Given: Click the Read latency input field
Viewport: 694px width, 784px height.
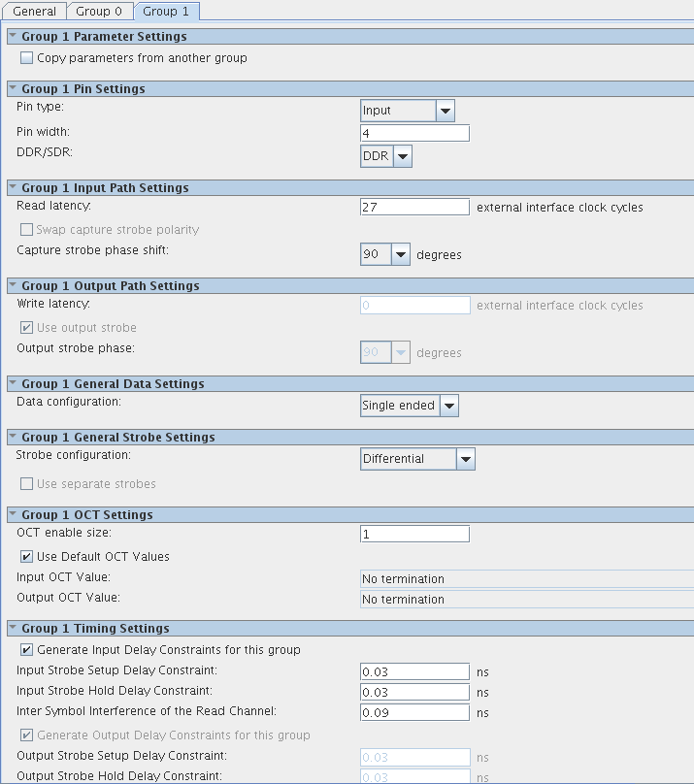Looking at the screenshot, I should (414, 207).
